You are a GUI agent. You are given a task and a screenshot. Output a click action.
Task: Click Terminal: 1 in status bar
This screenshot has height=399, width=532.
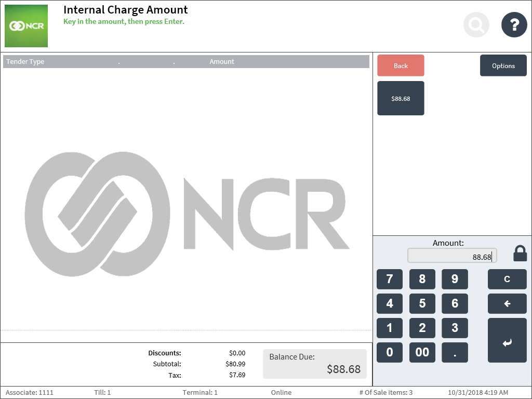[200, 393]
